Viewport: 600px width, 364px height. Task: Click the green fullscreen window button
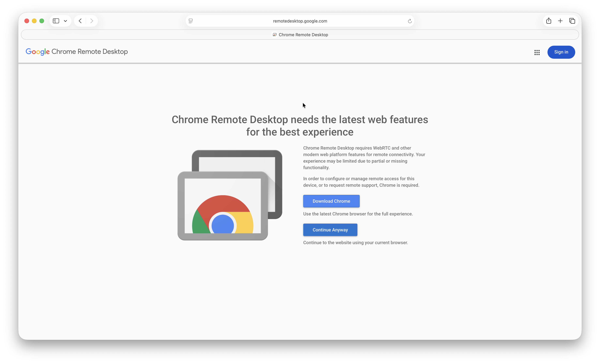click(x=42, y=21)
